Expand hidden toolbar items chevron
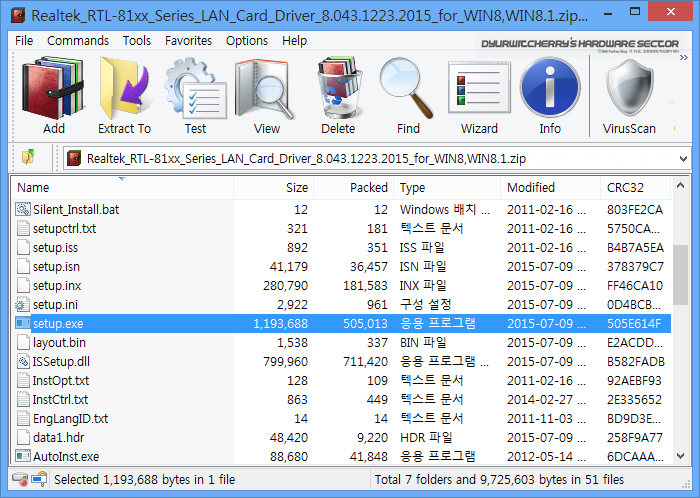The image size is (700, 498). point(683,58)
